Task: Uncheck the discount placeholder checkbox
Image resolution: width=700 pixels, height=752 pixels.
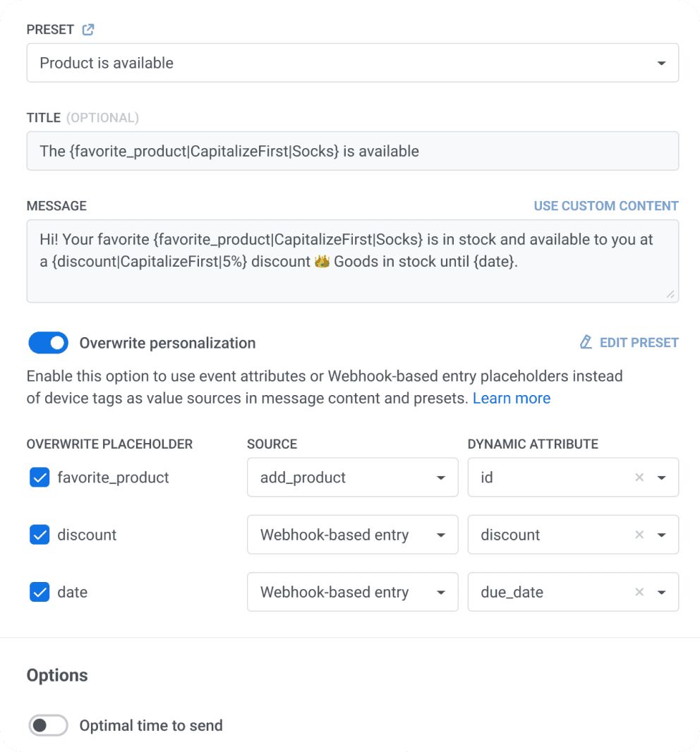Action: coord(40,535)
